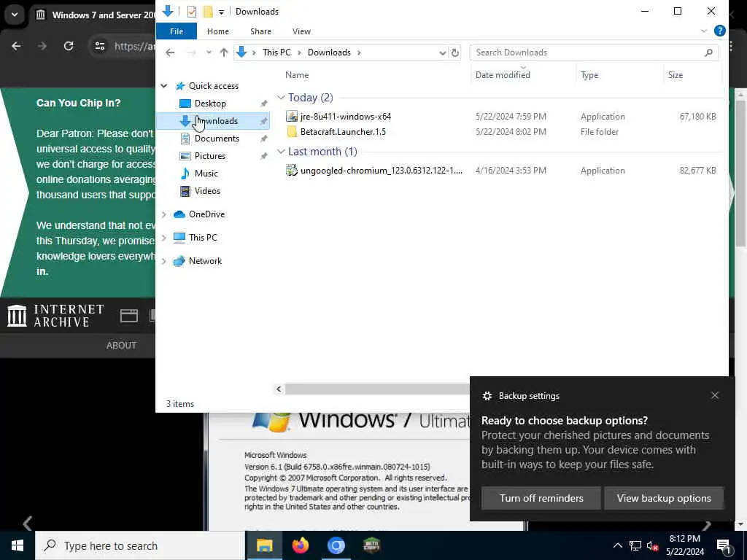Click the ungoogled-chromium file icon
747x560 pixels.
[x=292, y=170]
